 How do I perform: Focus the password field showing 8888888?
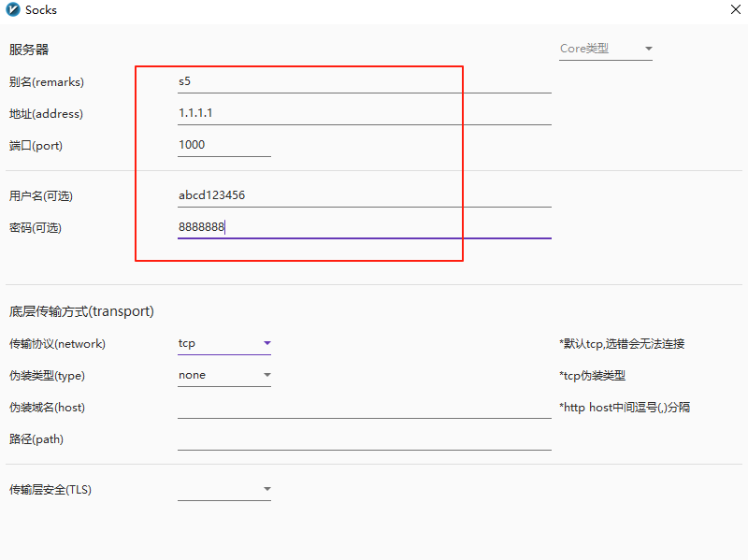364,228
